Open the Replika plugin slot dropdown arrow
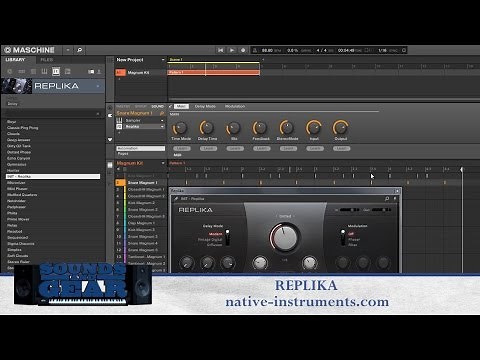This screenshot has width=480, height=360. (162, 127)
